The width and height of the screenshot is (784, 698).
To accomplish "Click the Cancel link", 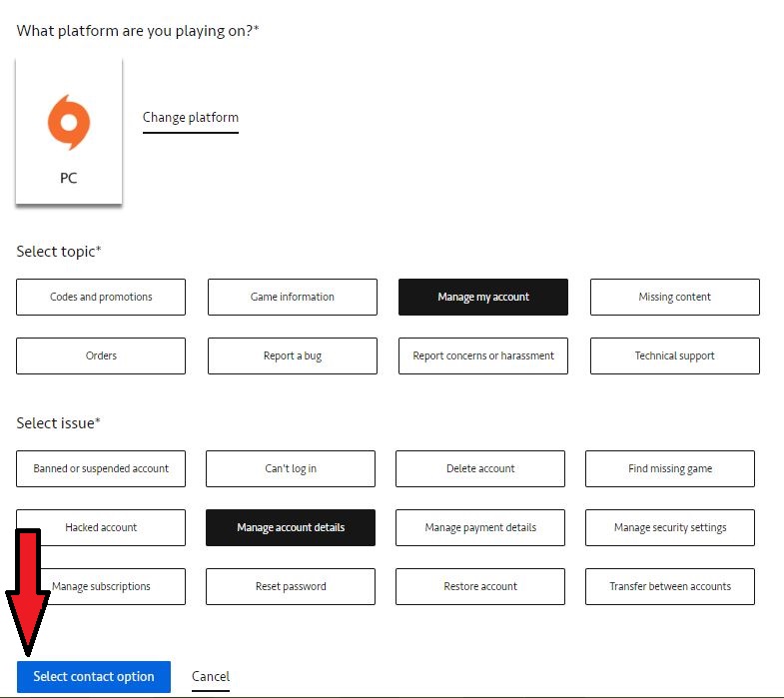I will pyautogui.click(x=211, y=677).
